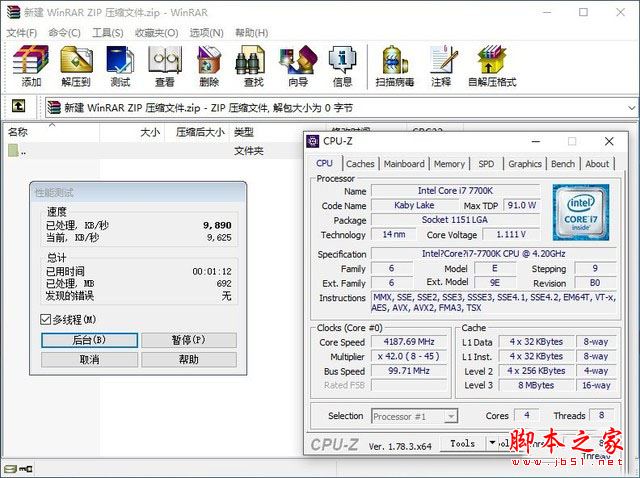The height and width of the screenshot is (478, 640).
Task: Click the View (查看) toolbar icon
Action: pyautogui.click(x=164, y=59)
